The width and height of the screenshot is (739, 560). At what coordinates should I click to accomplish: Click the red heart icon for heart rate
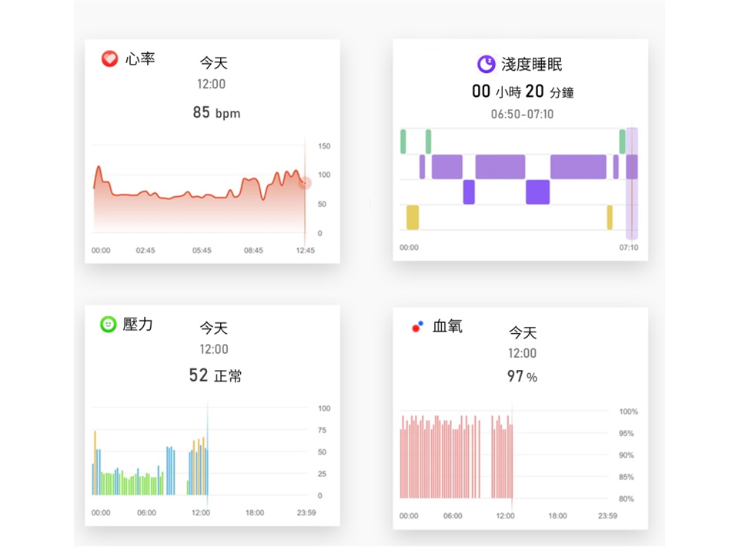coord(109,58)
